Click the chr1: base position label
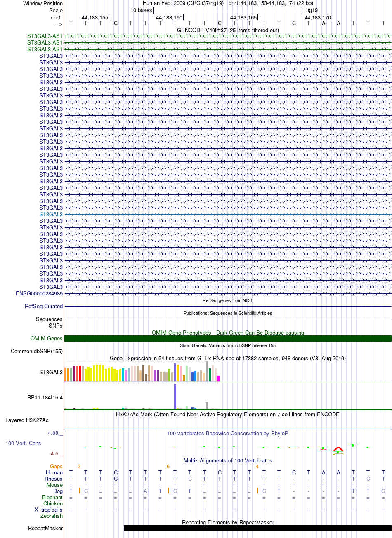392x538 pixels. (x=57, y=17)
